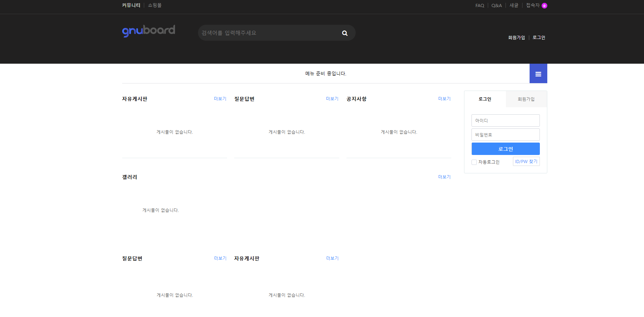Click 더보기 next to 공지사항
The image size is (644, 317).
(444, 99)
